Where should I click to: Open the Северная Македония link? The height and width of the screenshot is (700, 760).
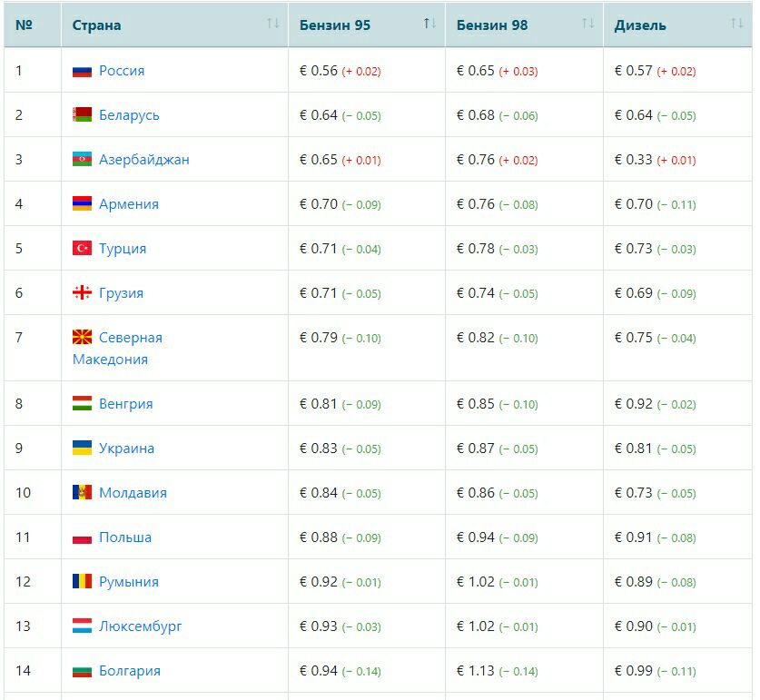130,338
